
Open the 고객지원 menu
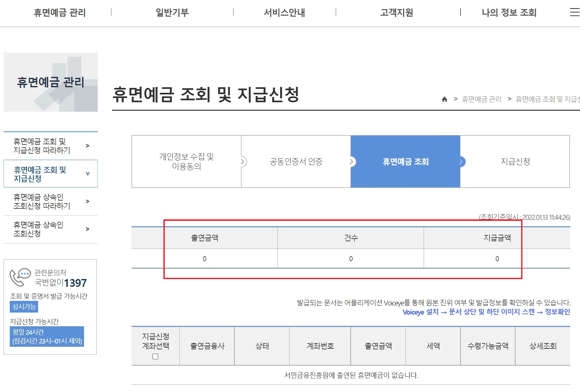pos(396,12)
